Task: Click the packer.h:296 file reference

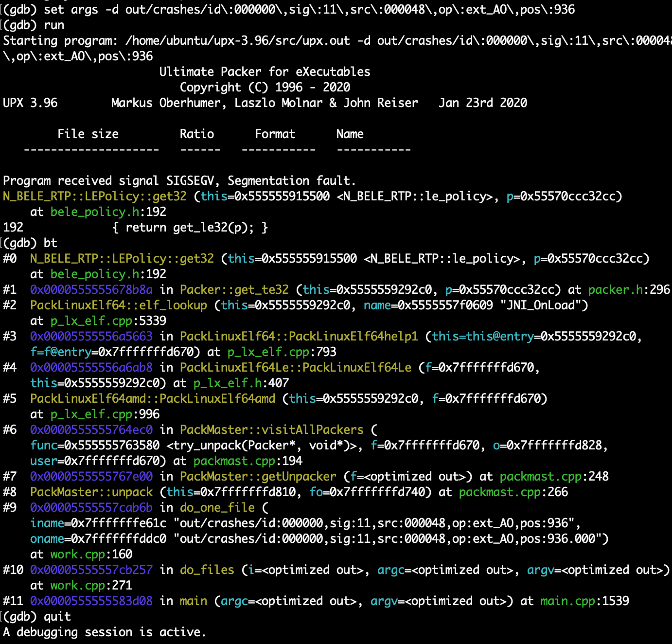Action: (629, 290)
